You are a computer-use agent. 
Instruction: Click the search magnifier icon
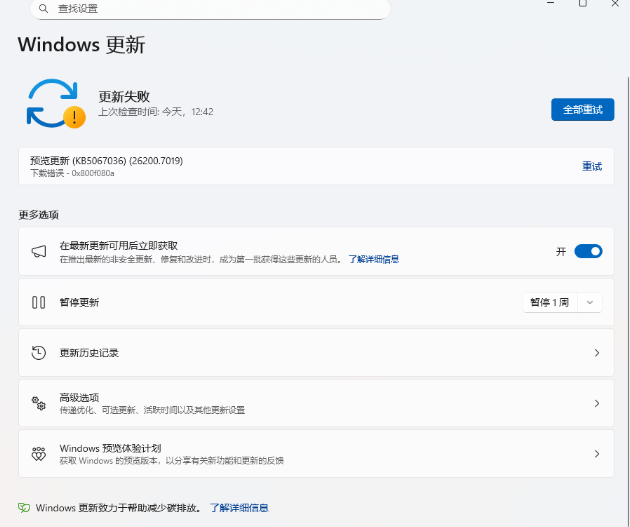coord(43,8)
